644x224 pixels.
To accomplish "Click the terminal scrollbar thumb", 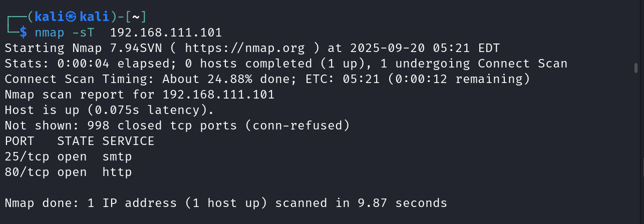I will tap(635, 67).
